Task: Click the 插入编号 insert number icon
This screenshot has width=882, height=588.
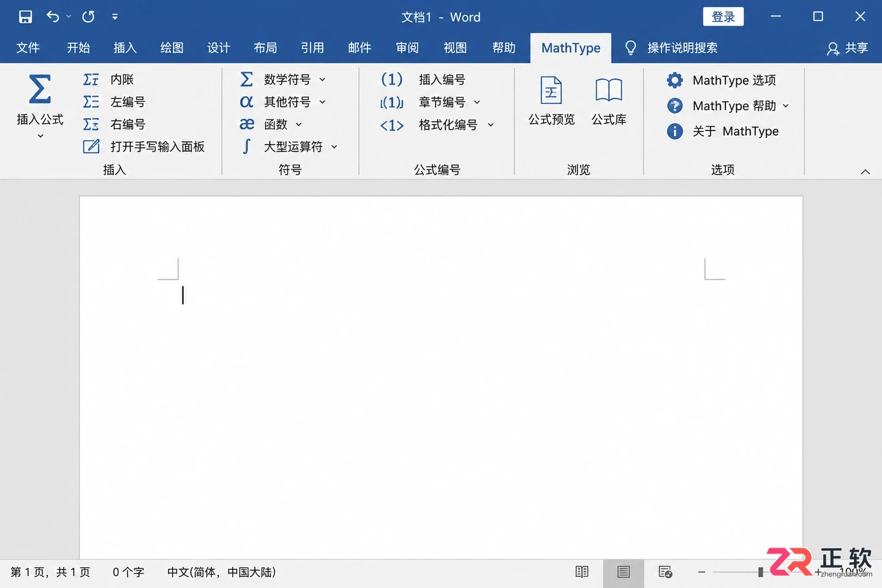Action: 392,79
